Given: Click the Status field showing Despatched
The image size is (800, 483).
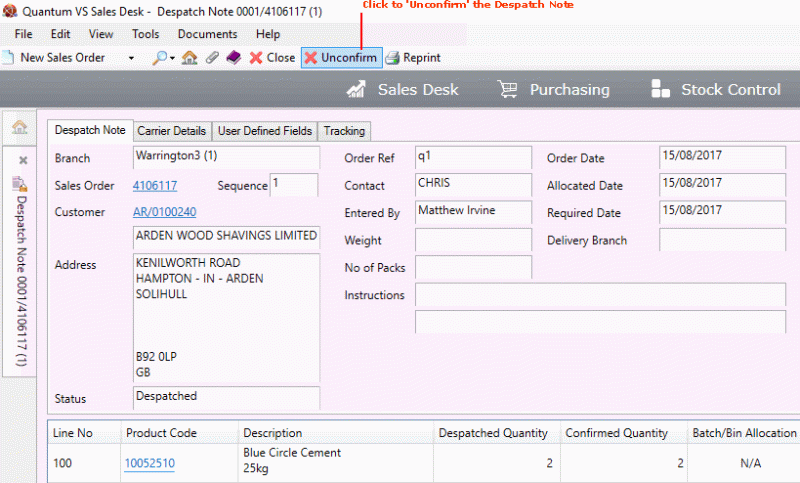Looking at the screenshot, I should pyautogui.click(x=226, y=397).
